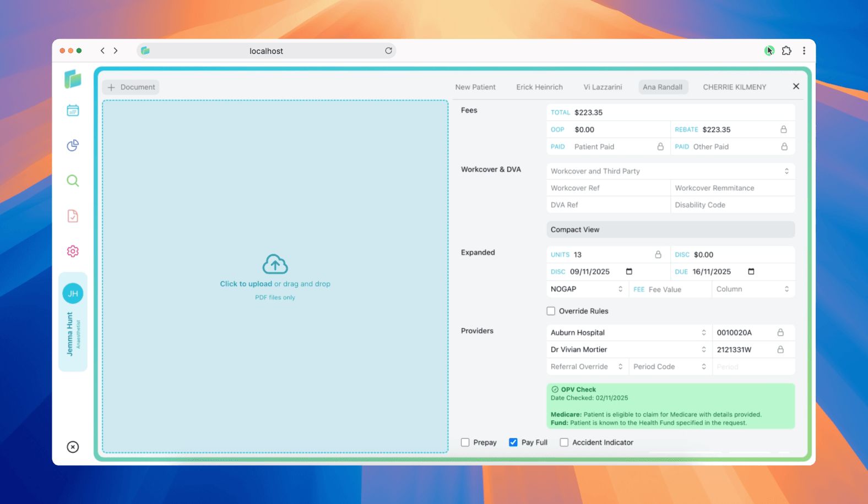Switch to the New Patient tab

point(475,87)
